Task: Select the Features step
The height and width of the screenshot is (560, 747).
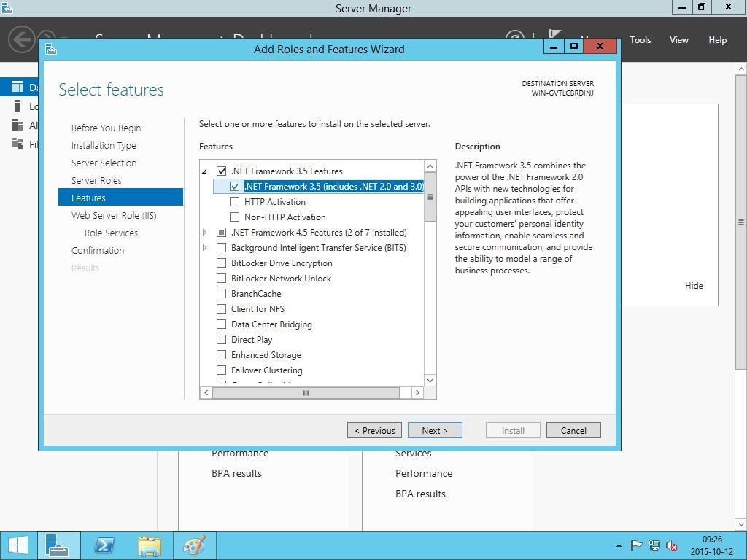Action: (x=120, y=198)
